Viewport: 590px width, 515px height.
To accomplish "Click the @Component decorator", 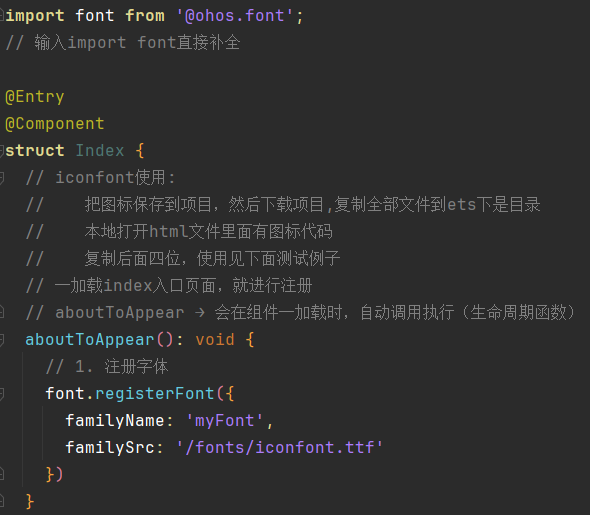I will coord(55,124).
